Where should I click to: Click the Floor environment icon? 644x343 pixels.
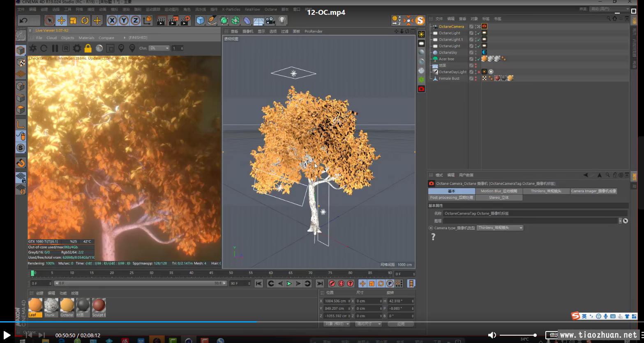click(259, 20)
